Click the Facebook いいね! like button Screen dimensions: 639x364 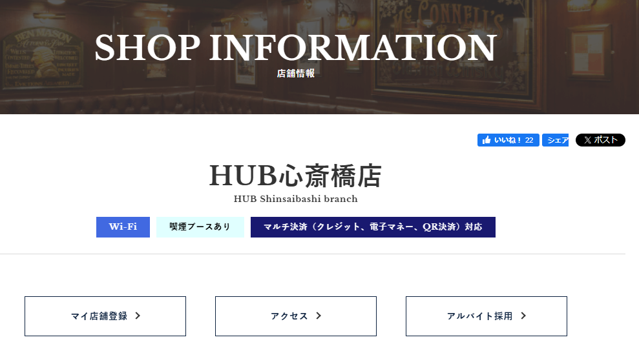(x=508, y=140)
